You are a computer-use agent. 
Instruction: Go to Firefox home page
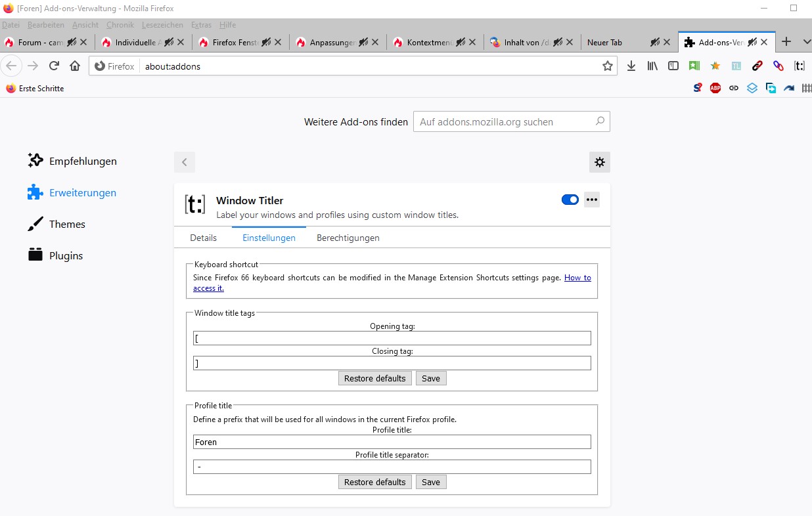pyautogui.click(x=75, y=66)
